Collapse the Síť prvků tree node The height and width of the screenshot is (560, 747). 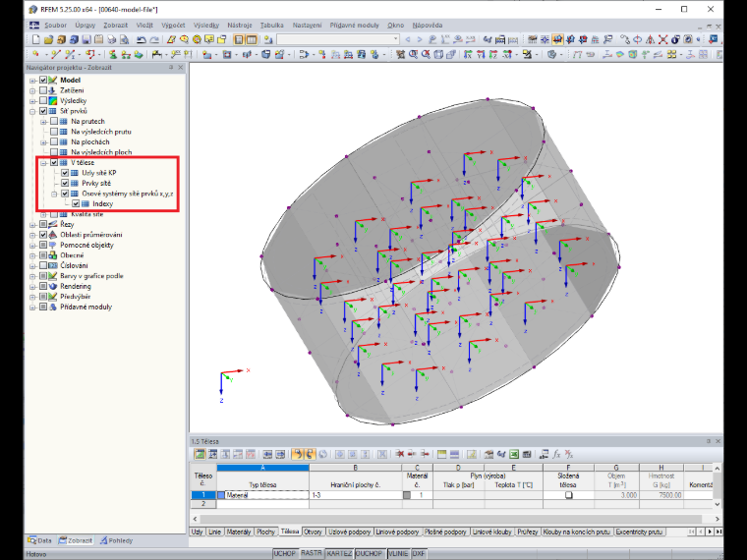coord(32,111)
